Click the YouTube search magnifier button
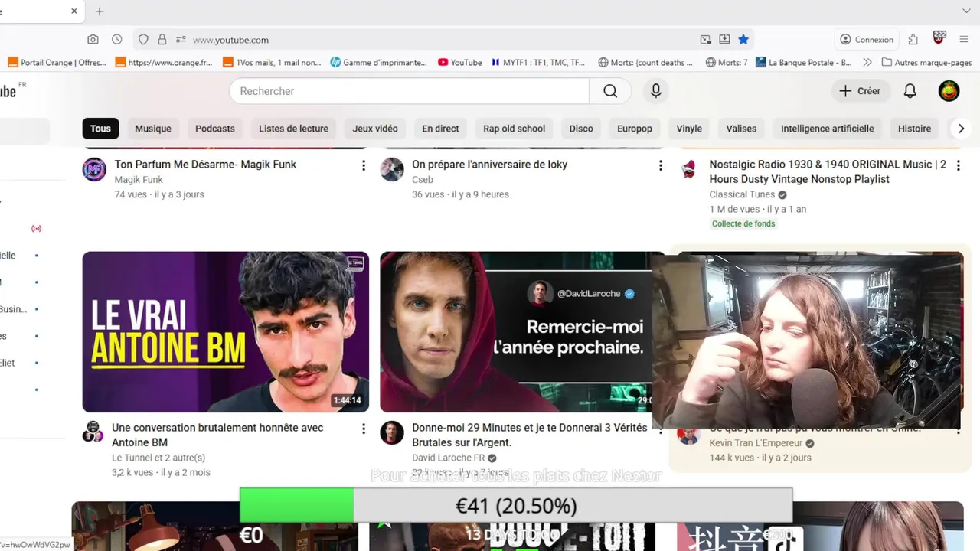Viewport: 980px width, 551px height. [x=610, y=91]
